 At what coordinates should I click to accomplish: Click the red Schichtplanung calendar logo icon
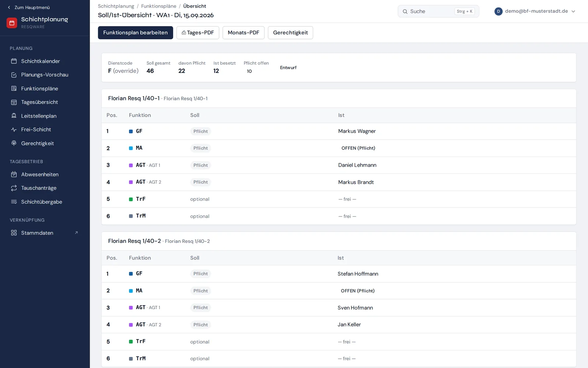(12, 23)
